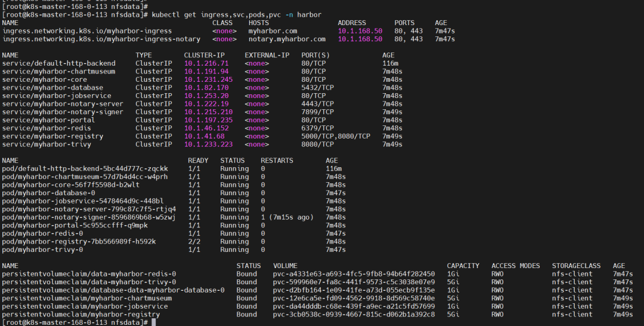
Task: Click the 2/2 READY value of registry pod
Action: (194, 241)
